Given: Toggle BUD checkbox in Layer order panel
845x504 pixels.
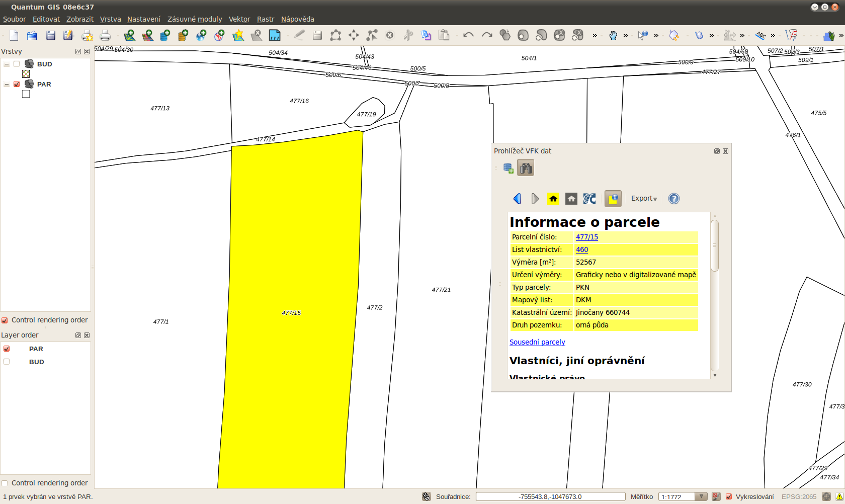Looking at the screenshot, I should [x=7, y=362].
